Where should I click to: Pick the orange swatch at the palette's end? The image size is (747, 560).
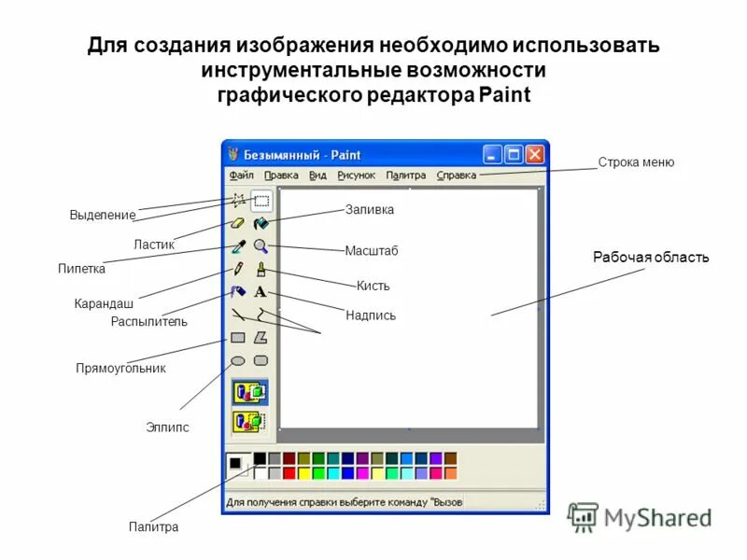click(x=451, y=473)
